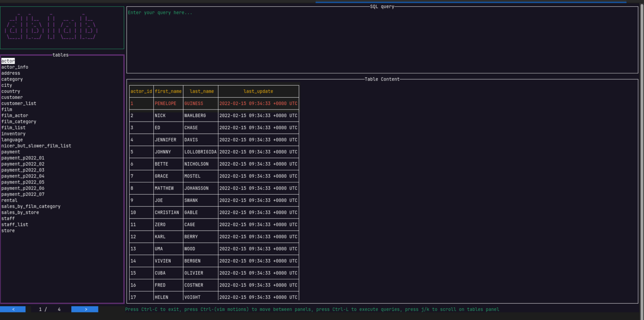Image resolution: width=644 pixels, height=320 pixels.
Task: Go to the next results page
Action: 85,309
